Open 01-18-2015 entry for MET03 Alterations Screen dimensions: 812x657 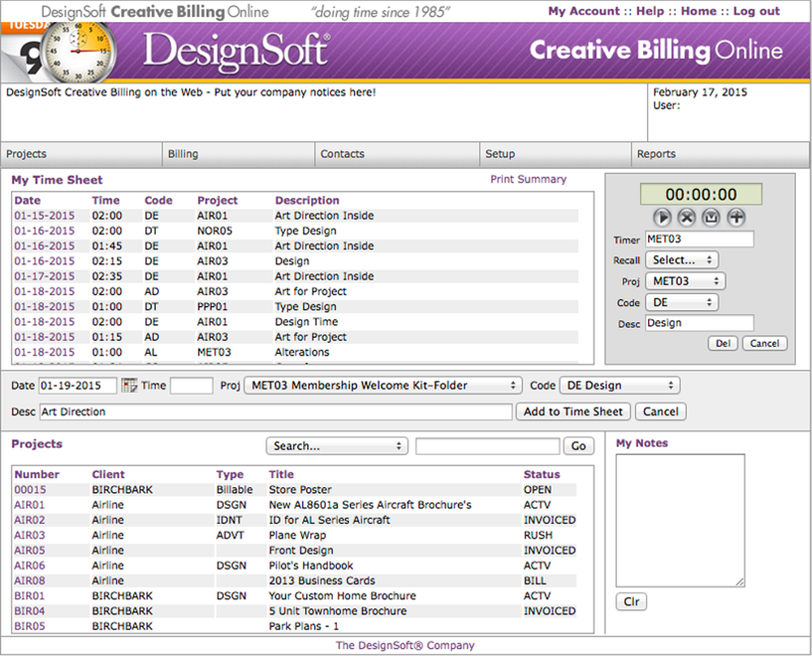tap(45, 352)
